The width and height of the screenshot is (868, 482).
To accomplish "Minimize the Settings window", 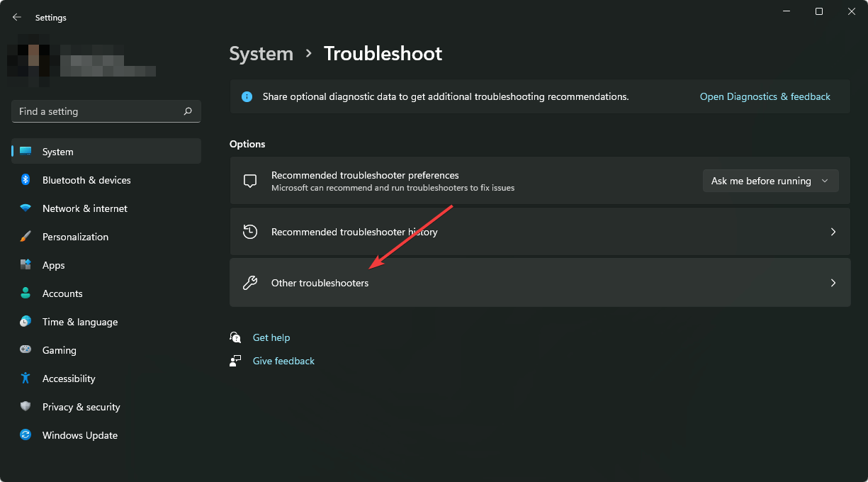I will [x=787, y=11].
